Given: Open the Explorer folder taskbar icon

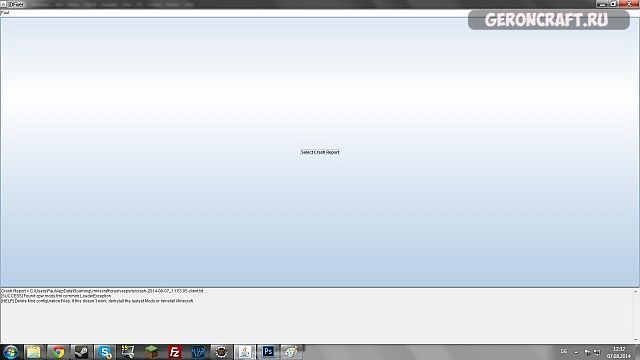Looking at the screenshot, I should coord(34,352).
